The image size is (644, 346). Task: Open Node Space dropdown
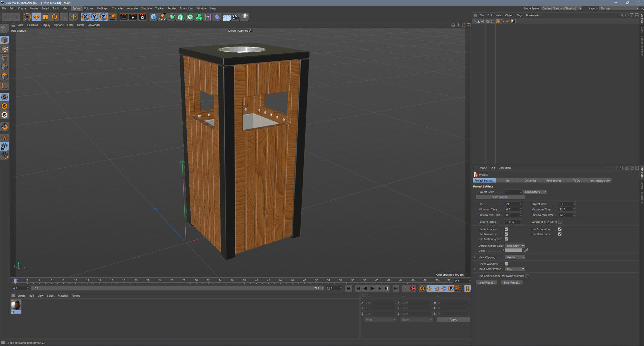tap(561, 8)
